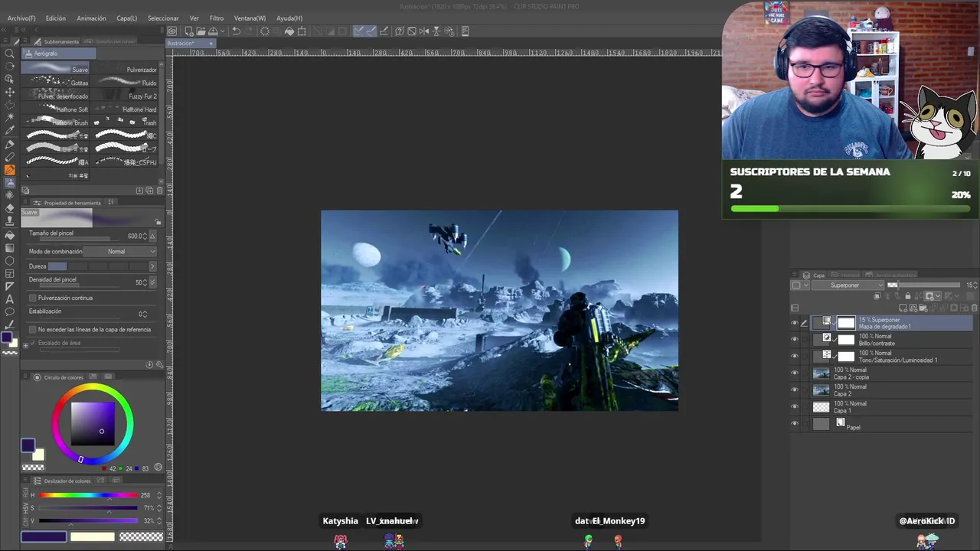This screenshot has width=980, height=551.
Task: Click the Capa 2 - copia layer thumbnail
Action: tap(821, 373)
